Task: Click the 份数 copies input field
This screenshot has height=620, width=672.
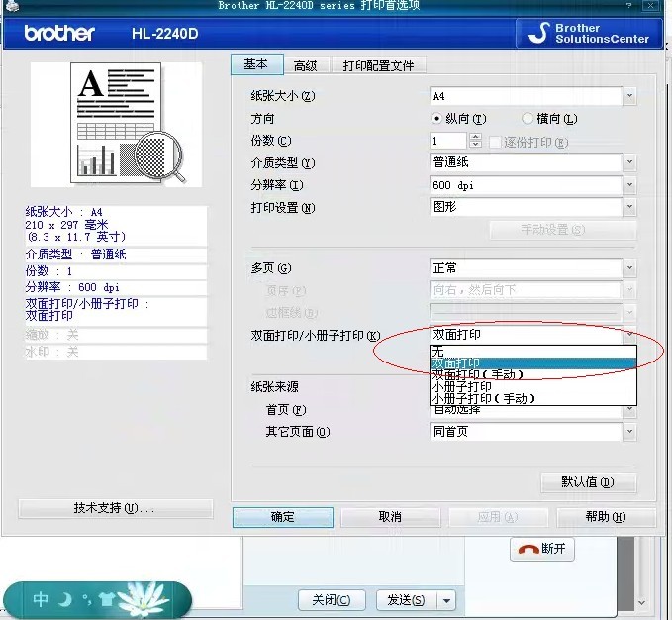Action: coord(447,141)
